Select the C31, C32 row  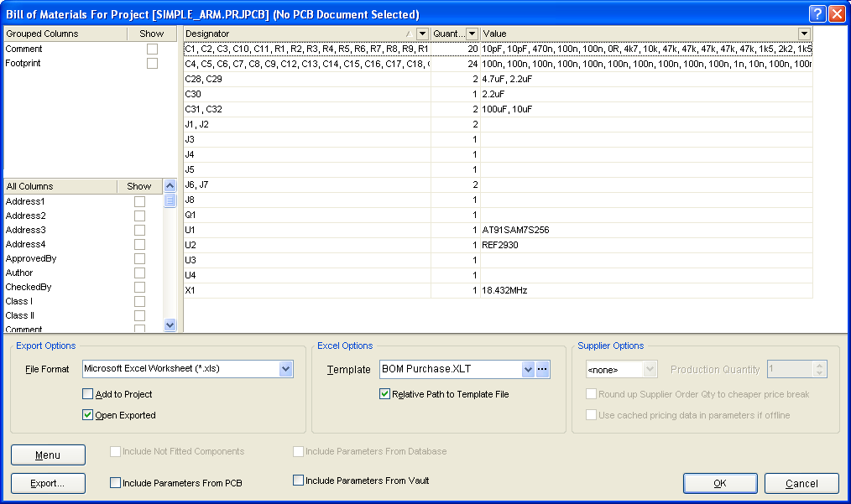point(498,110)
